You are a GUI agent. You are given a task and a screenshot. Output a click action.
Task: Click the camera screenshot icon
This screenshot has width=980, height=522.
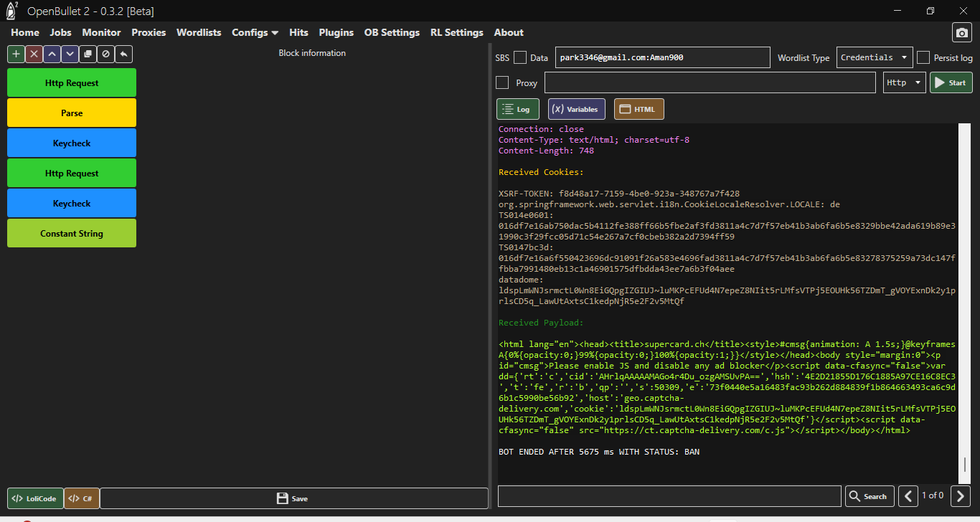(x=961, y=33)
